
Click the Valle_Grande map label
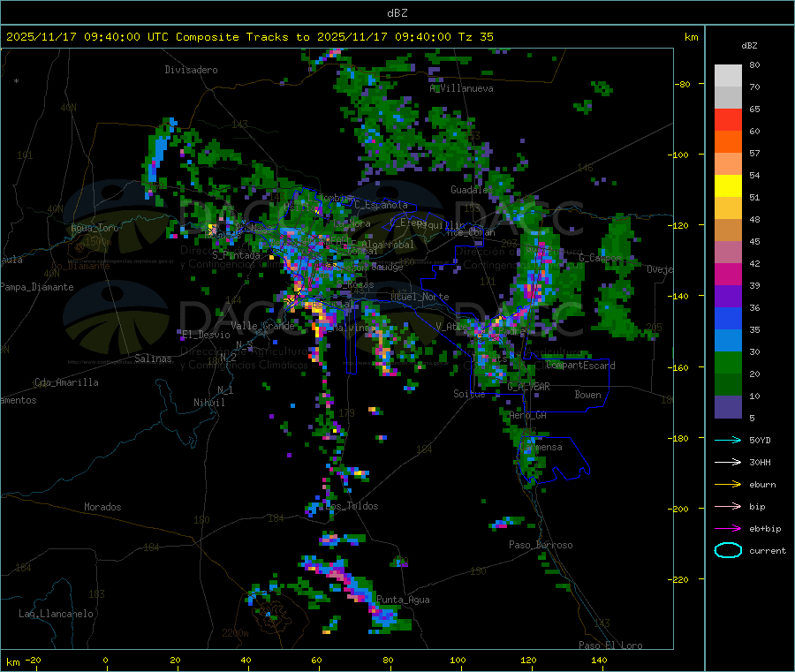click(262, 325)
